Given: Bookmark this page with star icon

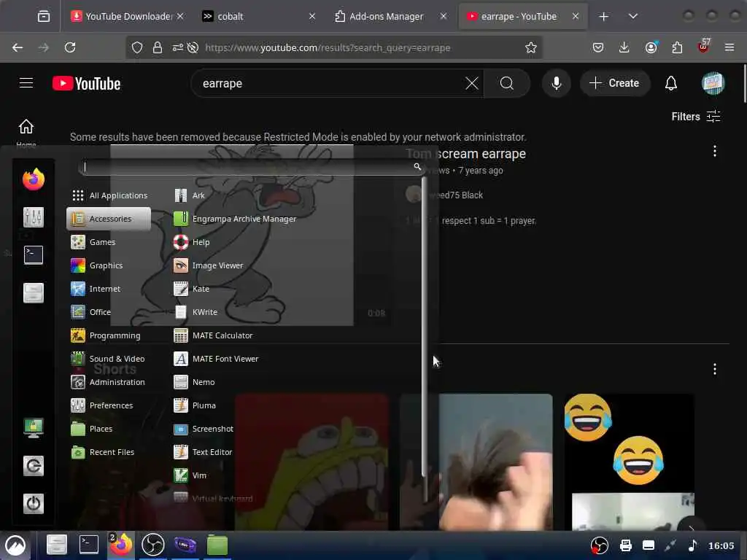Looking at the screenshot, I should 531,47.
